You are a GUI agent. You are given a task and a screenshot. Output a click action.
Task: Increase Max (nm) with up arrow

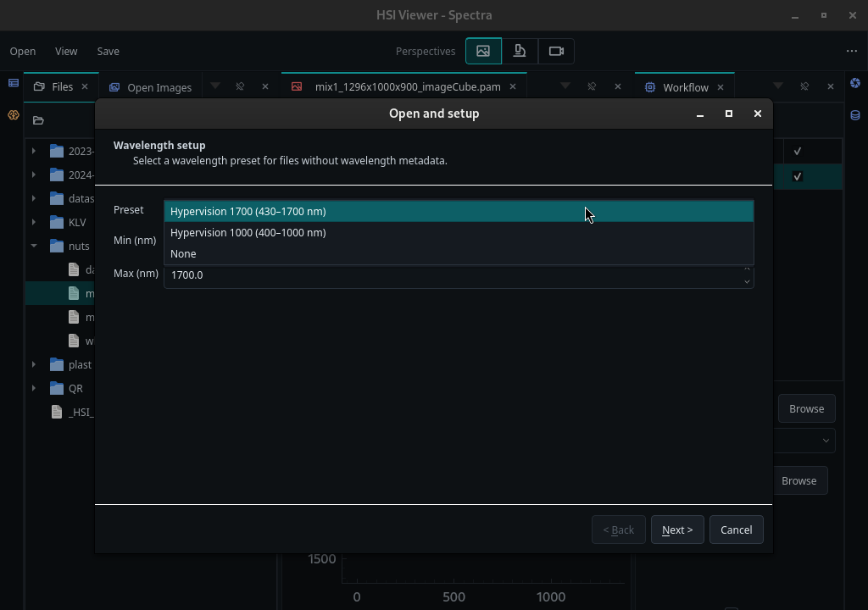[747, 269]
